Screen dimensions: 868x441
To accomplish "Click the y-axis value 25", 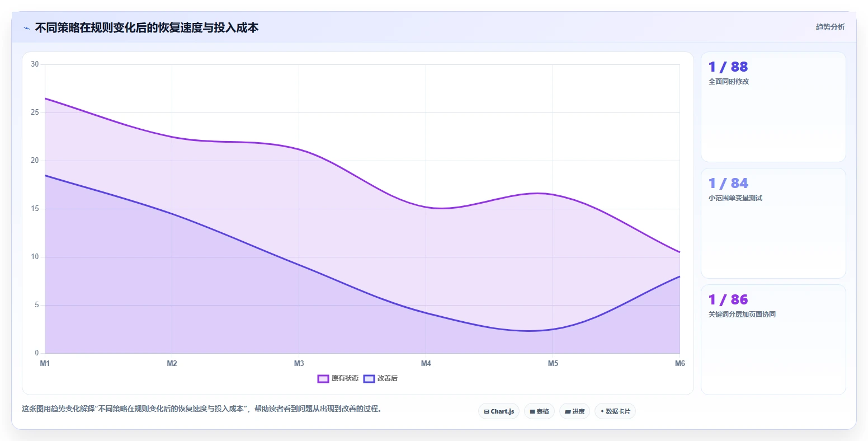I will click(x=35, y=112).
